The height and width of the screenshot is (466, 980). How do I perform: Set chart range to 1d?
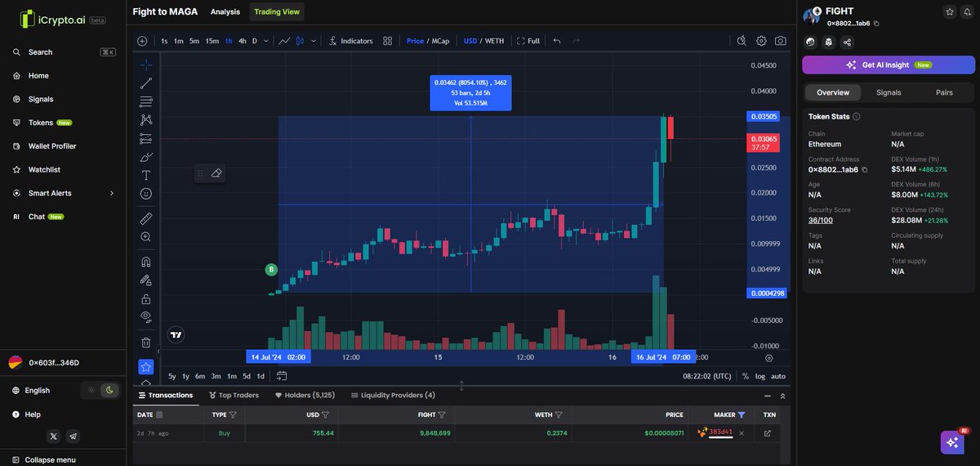[x=261, y=376]
